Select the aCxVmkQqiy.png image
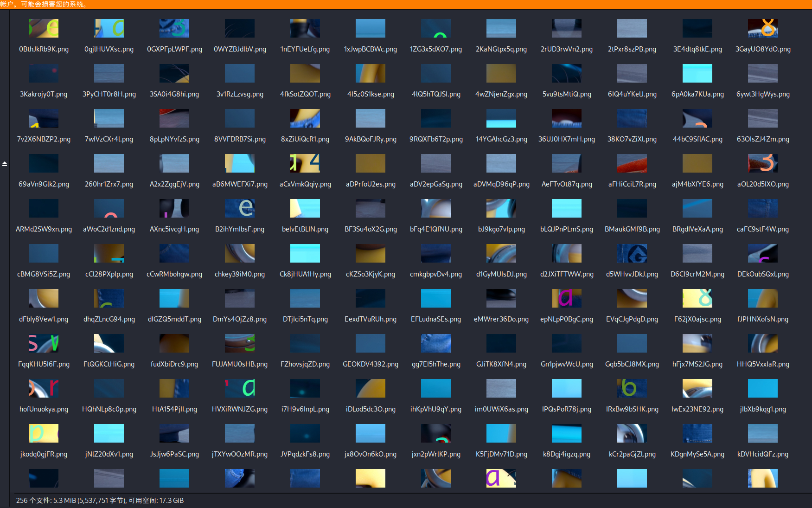812x508 pixels. (305, 163)
